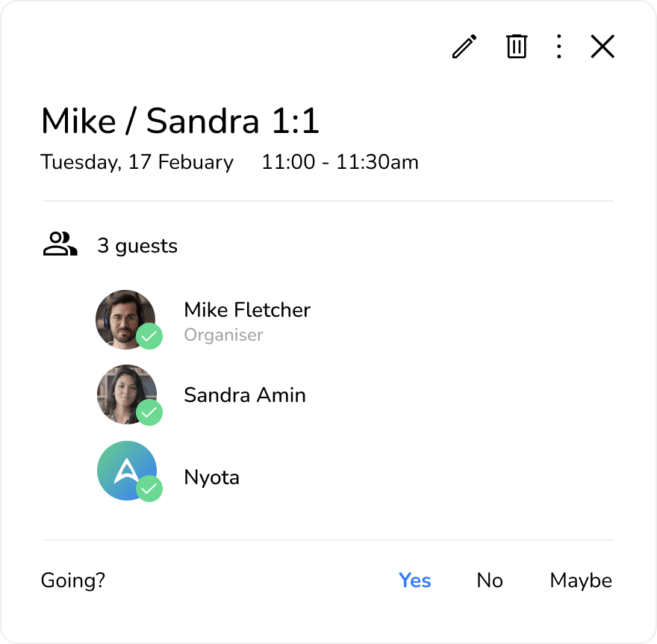Choose No for the Going question
Screen dimensions: 657x644
pos(490,580)
